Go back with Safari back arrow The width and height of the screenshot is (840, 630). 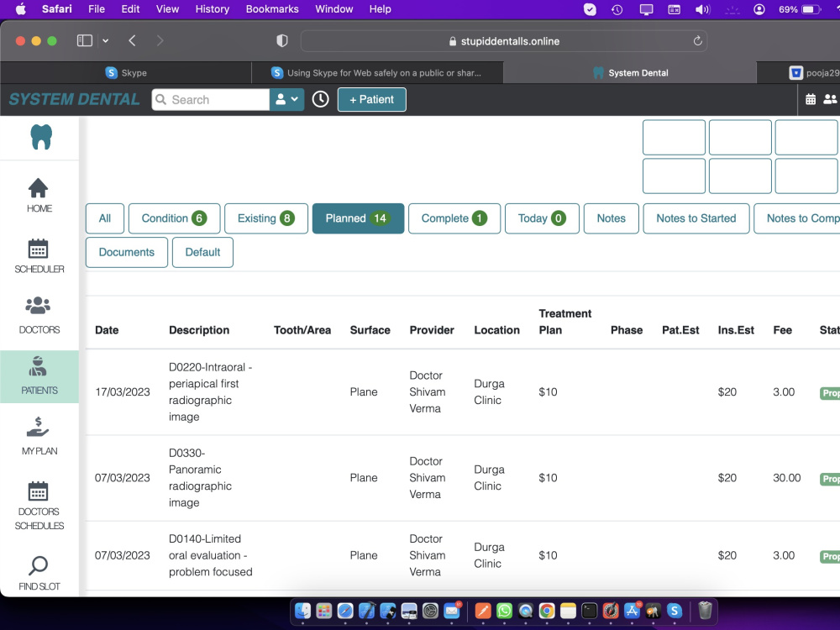pos(133,40)
